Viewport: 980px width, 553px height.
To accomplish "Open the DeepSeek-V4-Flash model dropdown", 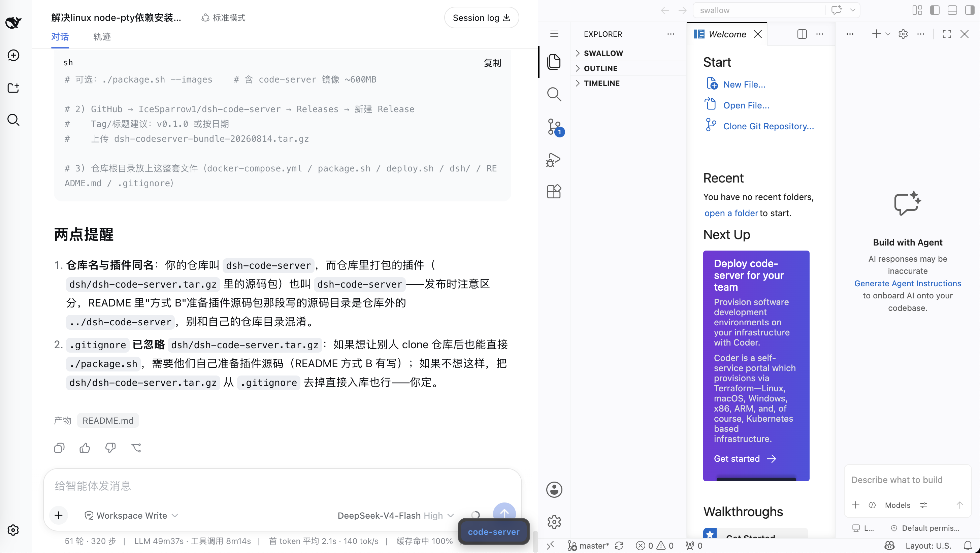I will click(396, 515).
